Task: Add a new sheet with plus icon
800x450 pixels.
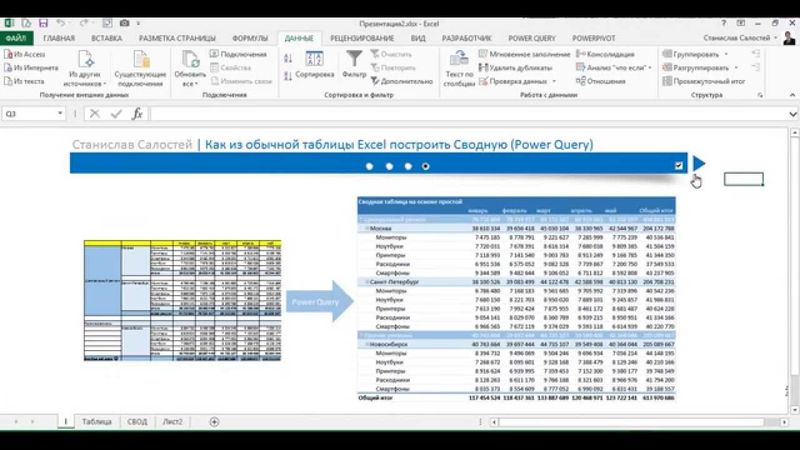Action: [214, 422]
